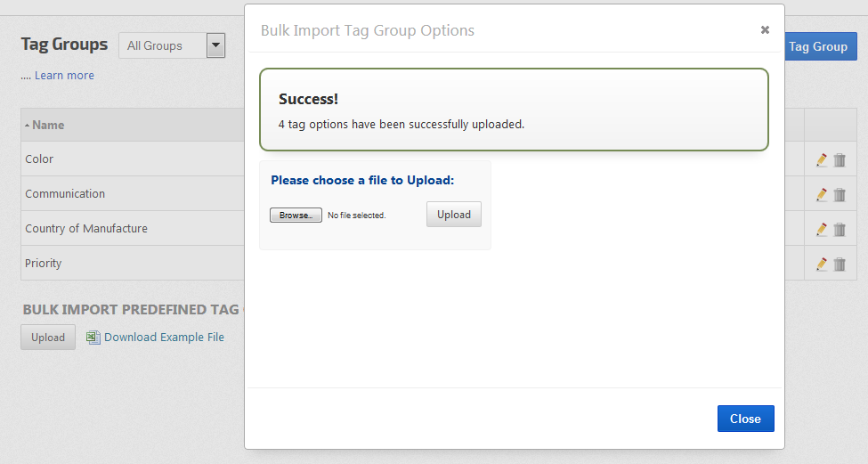This screenshot has height=464, width=868.
Task: Close dialog using the X icon
Action: [765, 29]
